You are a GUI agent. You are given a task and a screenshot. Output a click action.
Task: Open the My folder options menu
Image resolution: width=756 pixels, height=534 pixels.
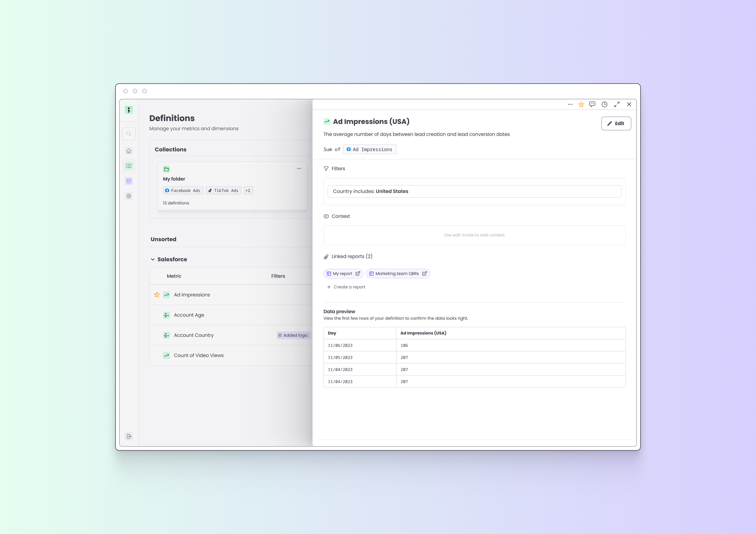299,168
